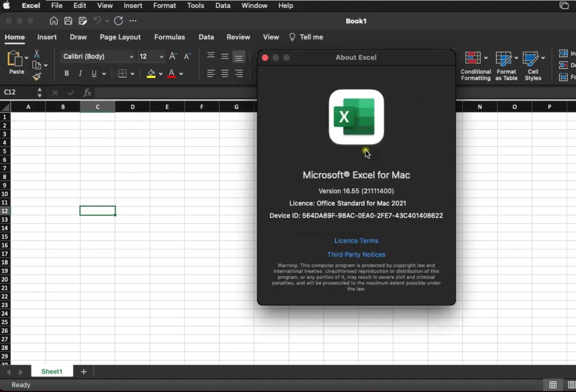Expand the Paste options arrow

point(26,58)
